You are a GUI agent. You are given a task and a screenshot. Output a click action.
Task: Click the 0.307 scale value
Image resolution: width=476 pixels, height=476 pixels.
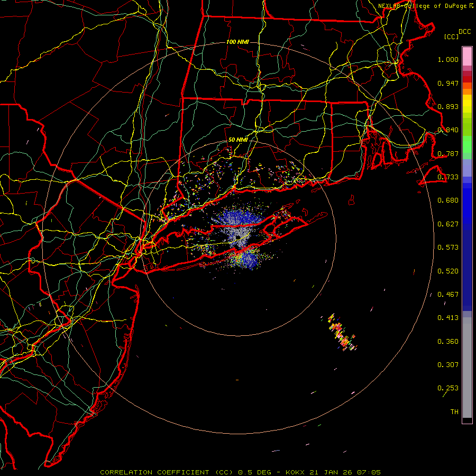click(x=448, y=365)
